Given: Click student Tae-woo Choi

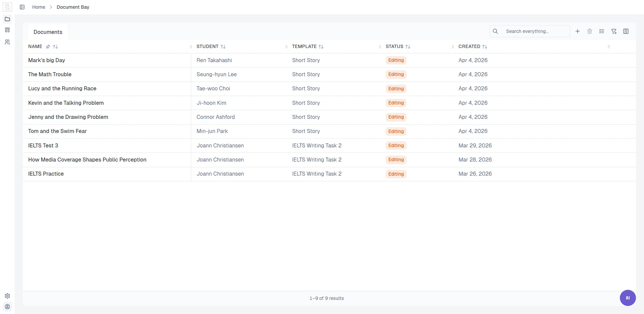Looking at the screenshot, I should coord(213,88).
